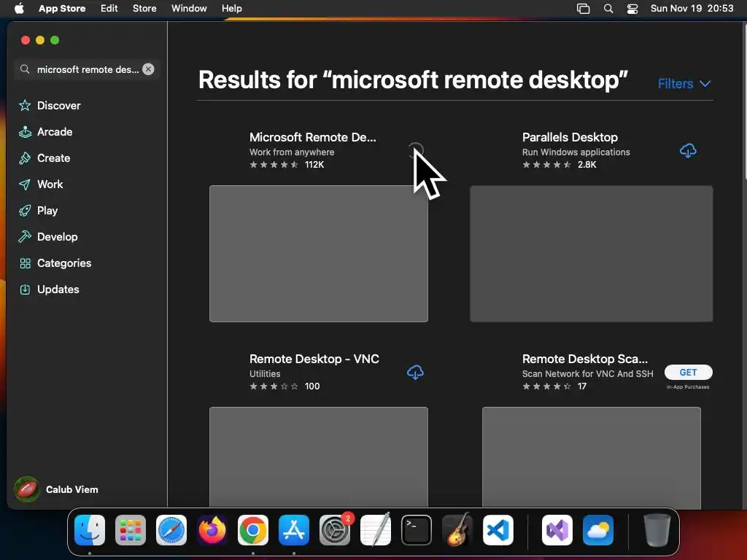Open the Weather app from the Dock
This screenshot has width=747, height=560.
click(x=598, y=530)
